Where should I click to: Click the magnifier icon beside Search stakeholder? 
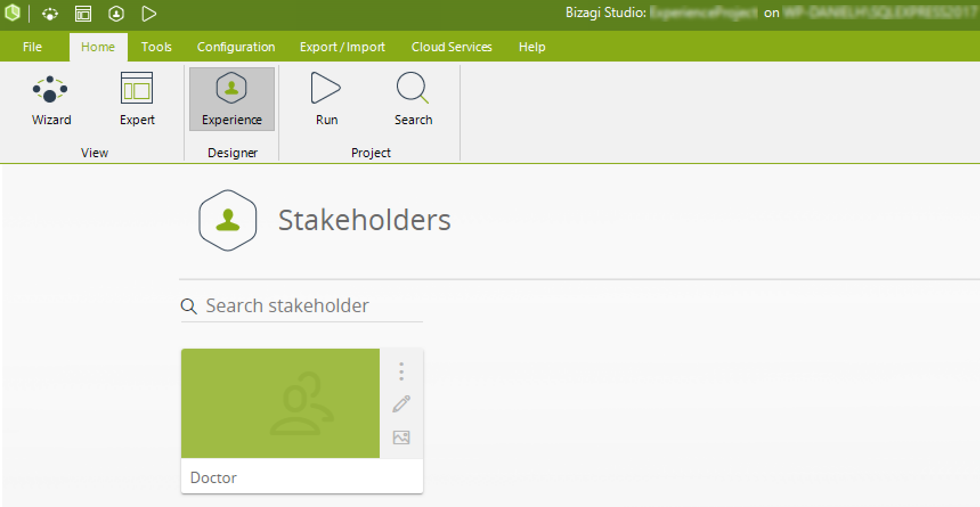189,306
